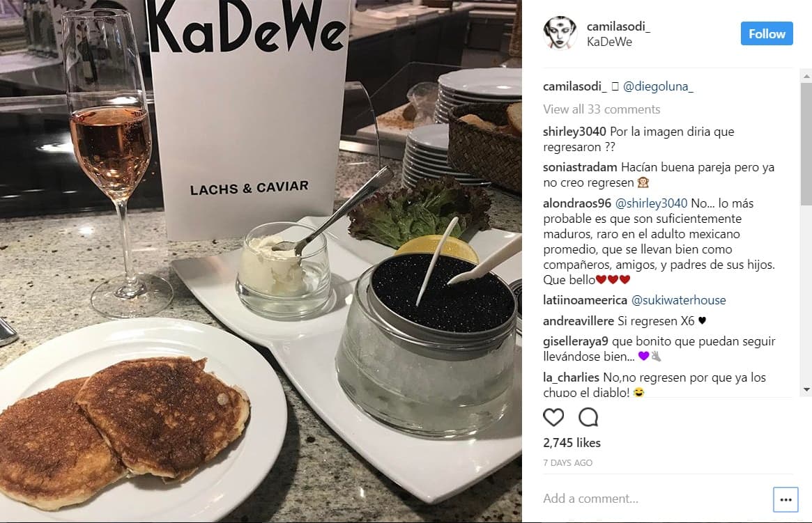Open the 7 DAYS AGO timestamp

tap(567, 463)
